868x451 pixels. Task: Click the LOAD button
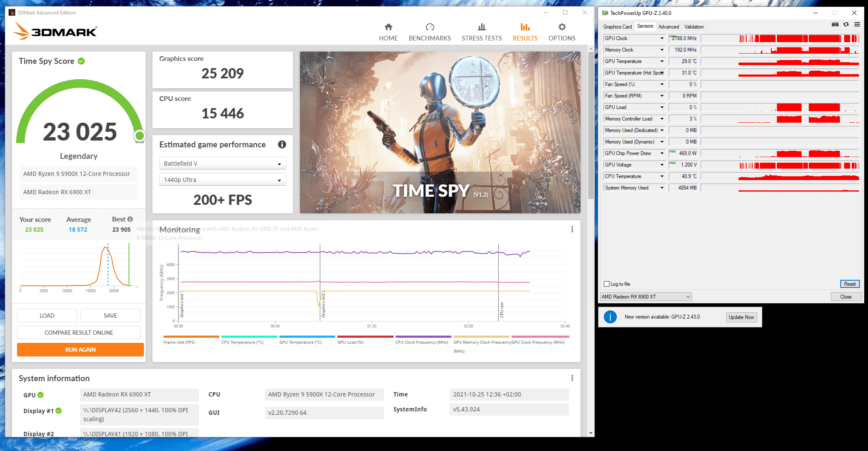(47, 316)
